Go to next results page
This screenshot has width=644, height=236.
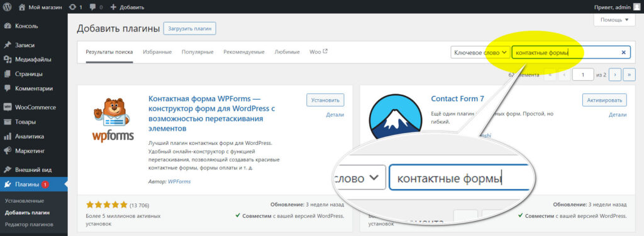click(x=615, y=75)
